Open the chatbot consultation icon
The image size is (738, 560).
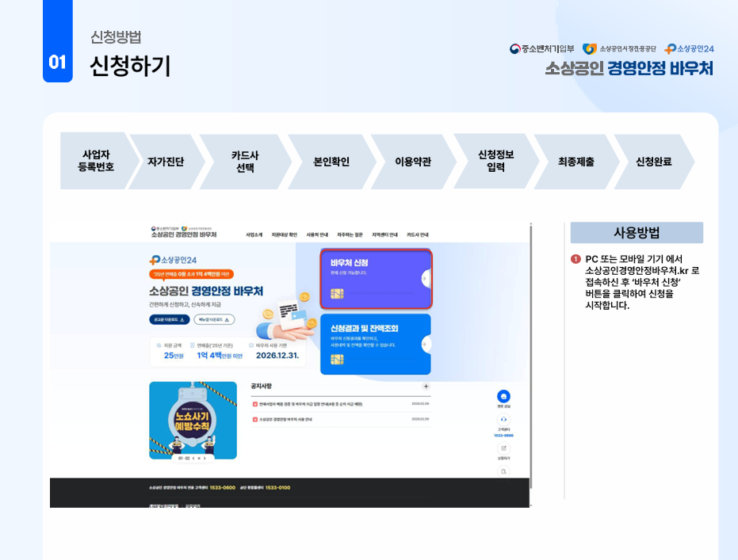point(503,396)
